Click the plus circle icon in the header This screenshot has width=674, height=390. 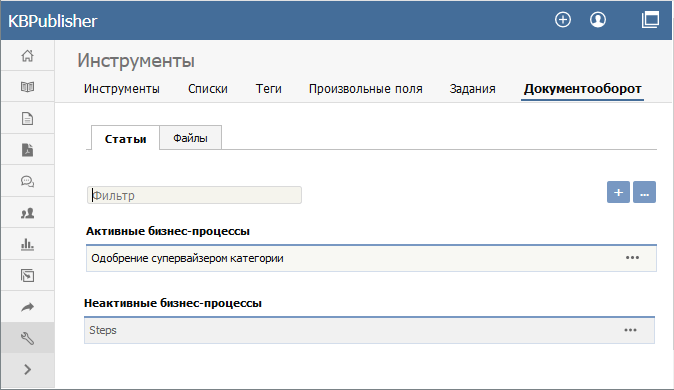coord(563,20)
